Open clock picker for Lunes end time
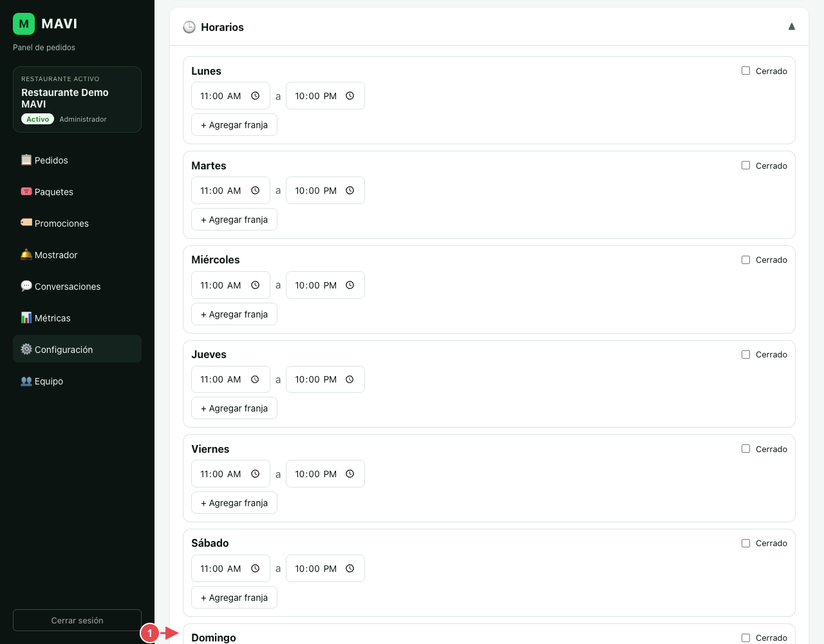Screen dimensions: 824x644 [x=350, y=96]
